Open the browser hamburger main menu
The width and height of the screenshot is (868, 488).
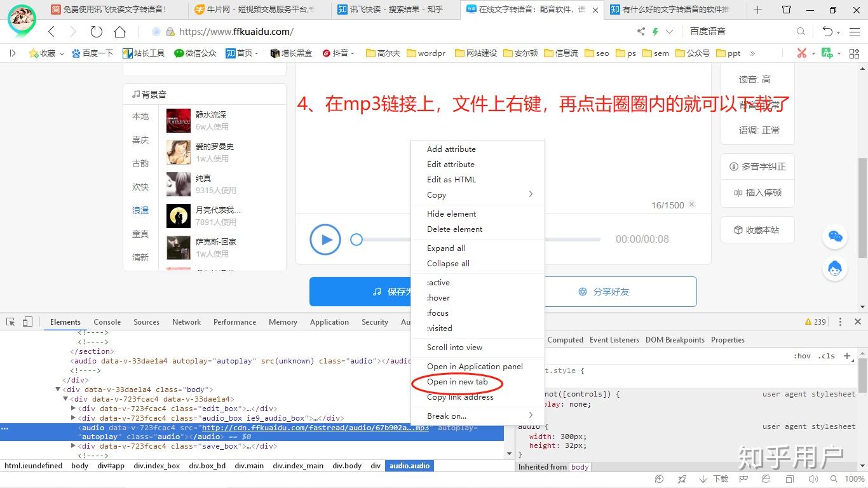(x=854, y=32)
